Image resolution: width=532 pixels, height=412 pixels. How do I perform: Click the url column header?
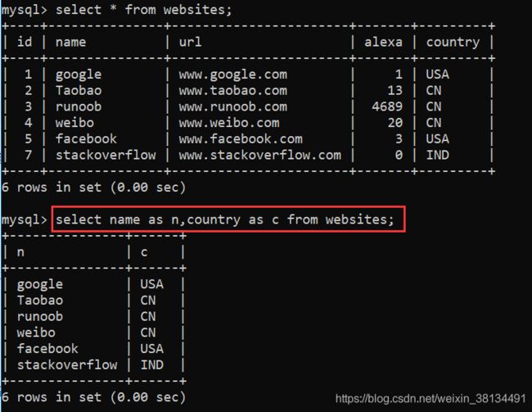click(190, 42)
